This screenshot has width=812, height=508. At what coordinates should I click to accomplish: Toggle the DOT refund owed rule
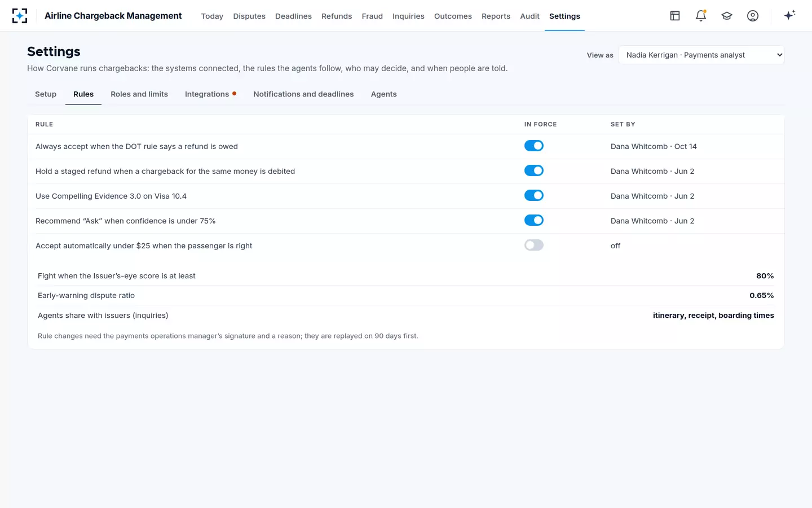pos(534,146)
